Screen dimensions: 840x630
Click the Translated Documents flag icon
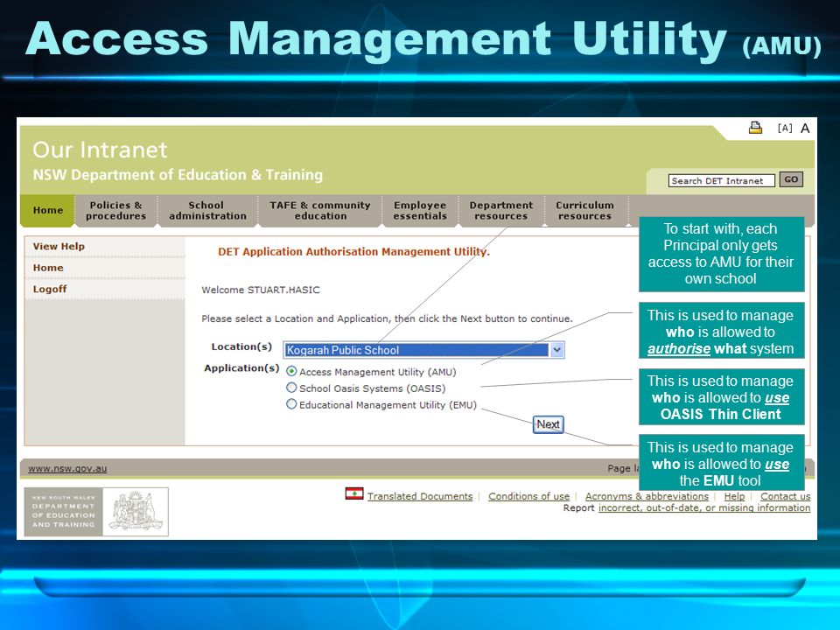point(354,493)
